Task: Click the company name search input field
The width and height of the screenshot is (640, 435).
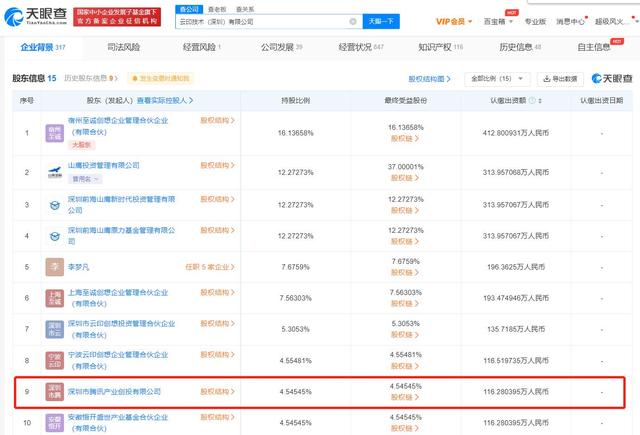Action: [280, 20]
